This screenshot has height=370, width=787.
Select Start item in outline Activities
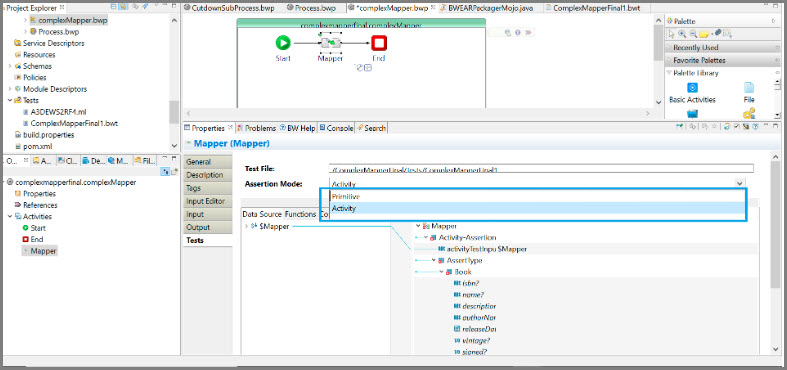point(34,228)
